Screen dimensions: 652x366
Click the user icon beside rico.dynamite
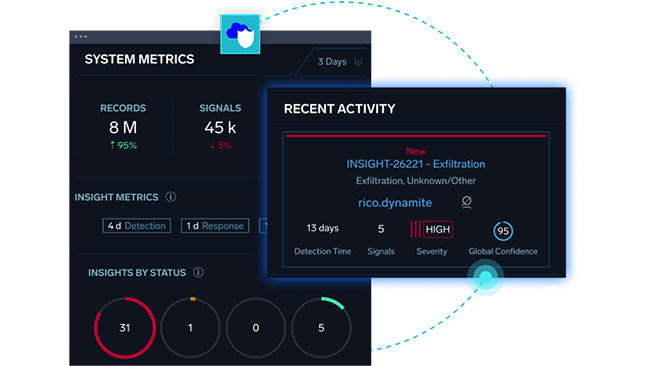(467, 203)
